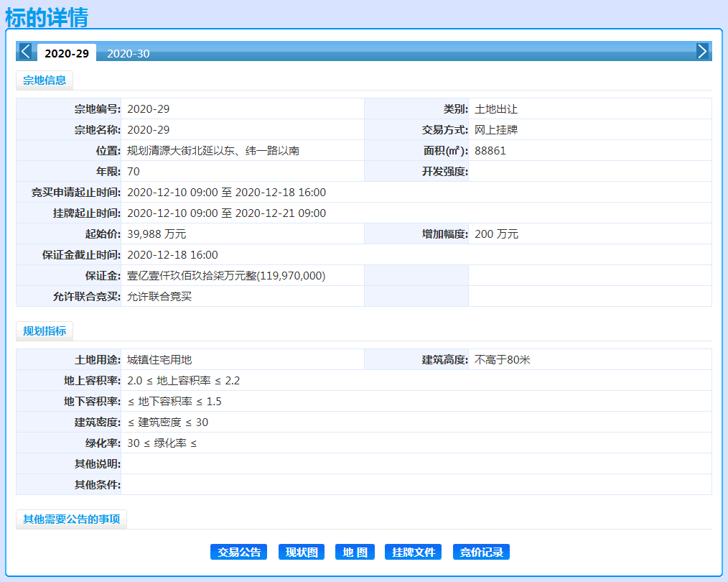Click the 建筑高度 label

[x=445, y=360]
